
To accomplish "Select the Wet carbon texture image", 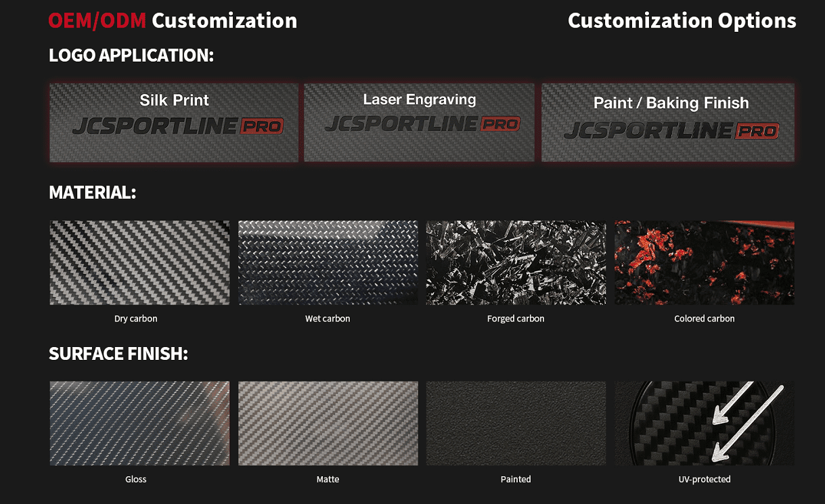I will (x=328, y=262).
